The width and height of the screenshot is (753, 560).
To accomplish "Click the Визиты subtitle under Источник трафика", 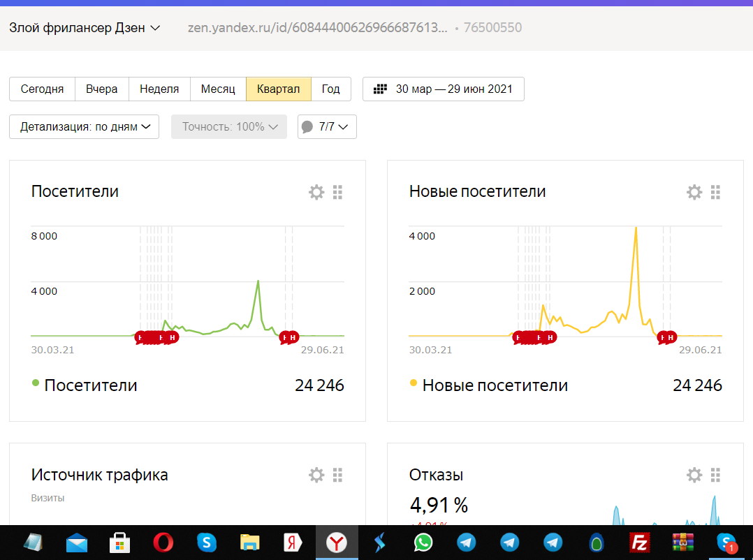I will coord(47,498).
